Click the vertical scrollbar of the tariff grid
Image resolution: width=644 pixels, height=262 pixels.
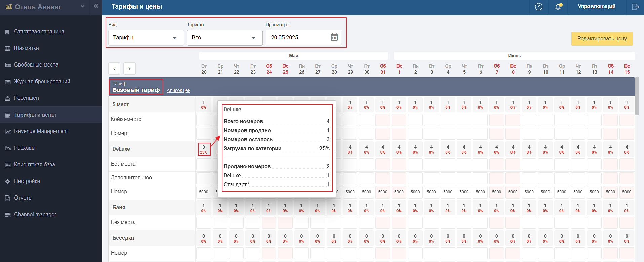click(x=637, y=96)
